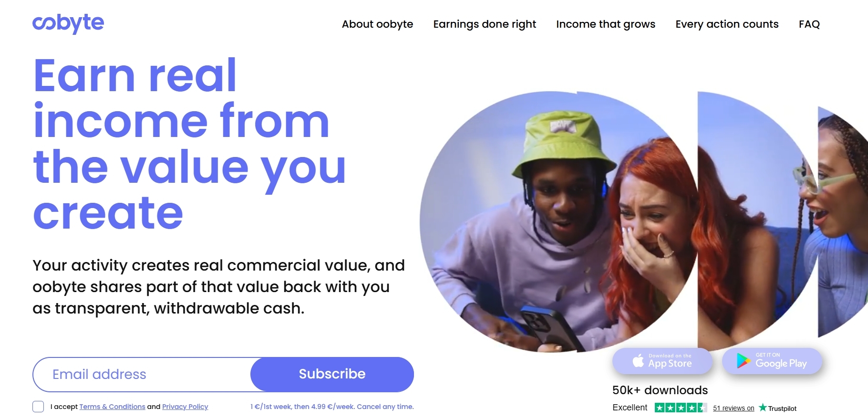The height and width of the screenshot is (419, 868).
Task: Open the Privacy Policy link
Action: 185,407
